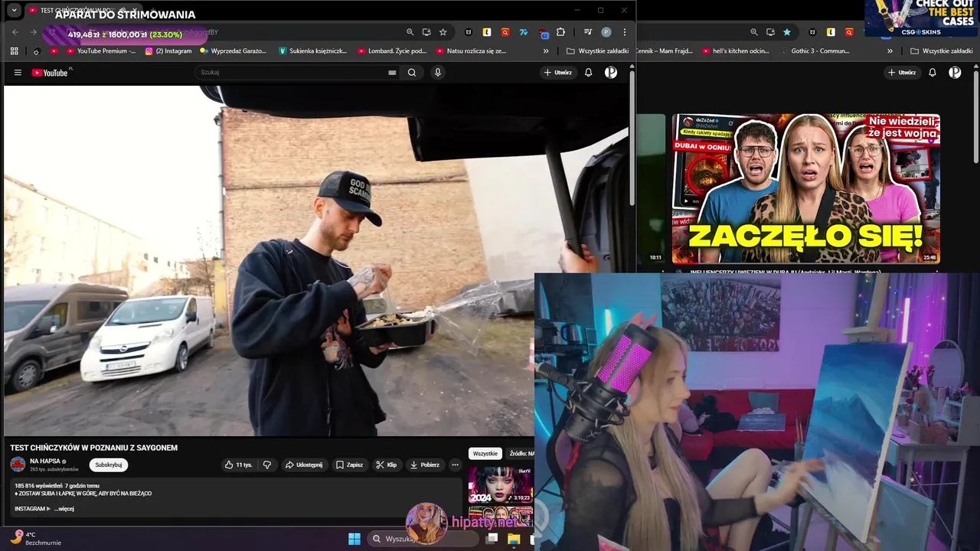980x551 pixels.
Task: Open the on-screen keyboard in search box
Action: tap(392, 73)
